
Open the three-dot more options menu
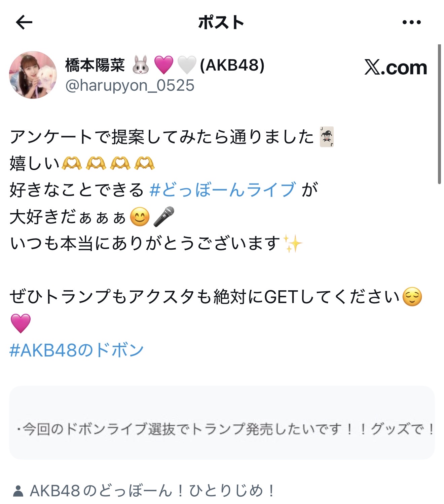[x=411, y=23]
